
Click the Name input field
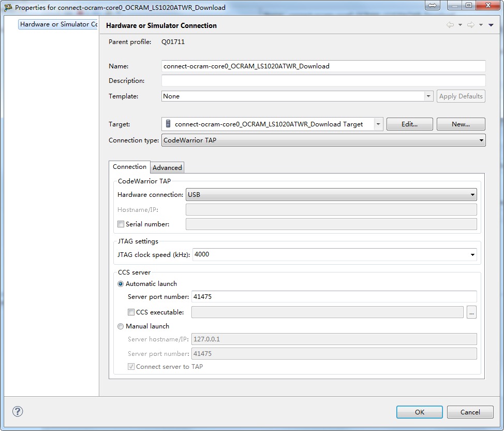tap(323, 66)
